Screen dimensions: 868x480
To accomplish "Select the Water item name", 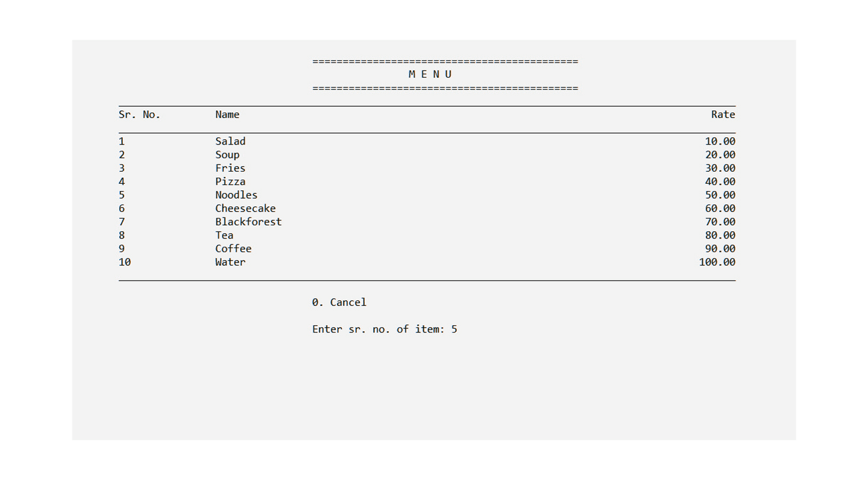I will click(x=230, y=262).
